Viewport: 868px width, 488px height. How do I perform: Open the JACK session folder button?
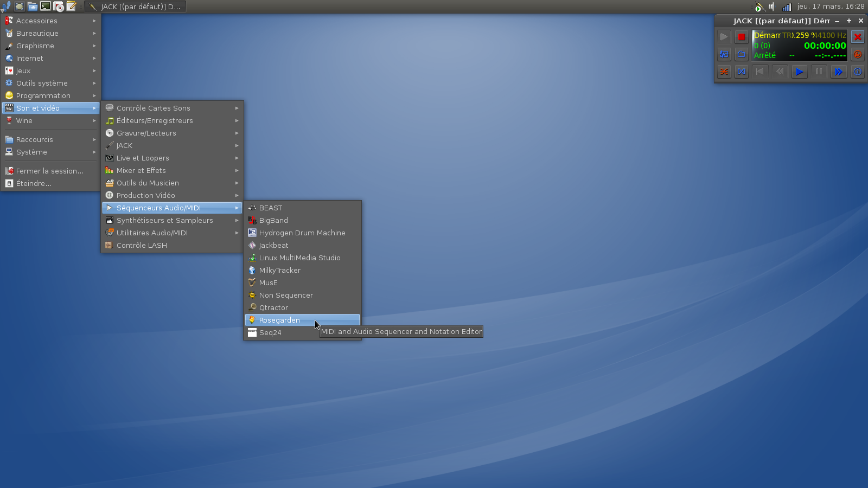tap(742, 54)
